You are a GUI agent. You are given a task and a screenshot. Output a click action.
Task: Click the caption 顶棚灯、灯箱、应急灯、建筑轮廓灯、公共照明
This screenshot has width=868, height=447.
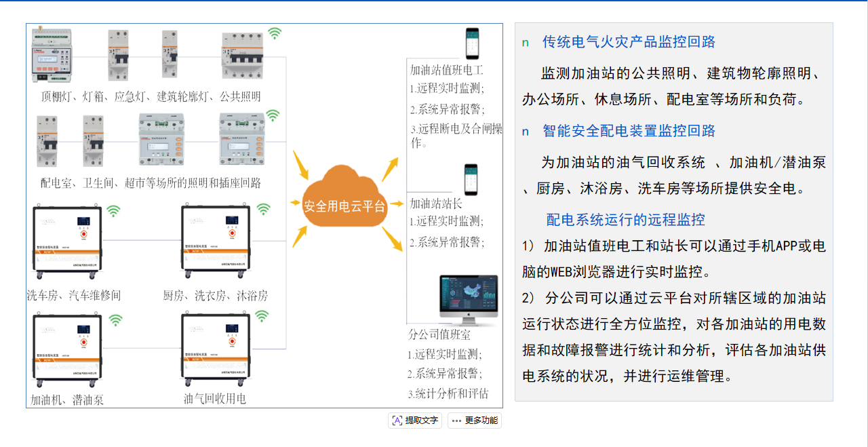(151, 96)
